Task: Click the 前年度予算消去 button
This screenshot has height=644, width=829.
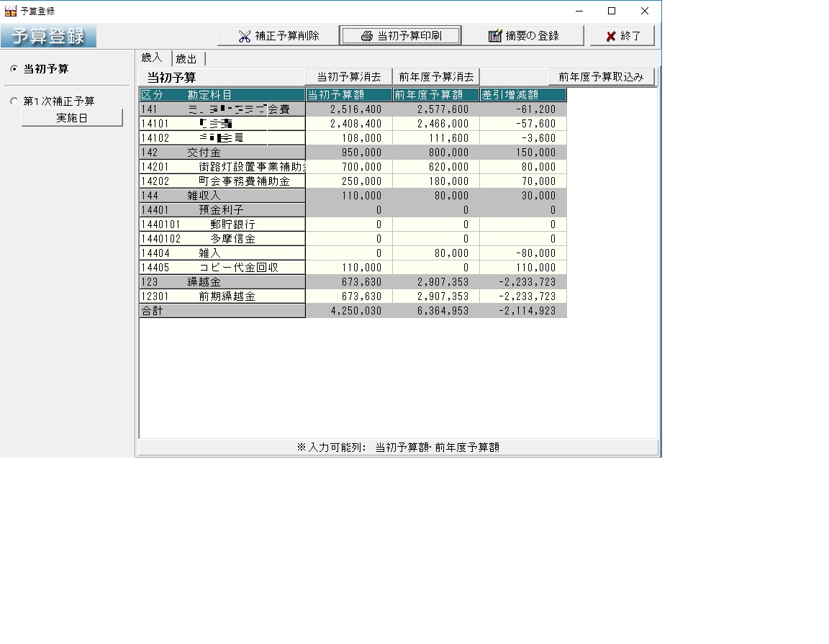Action: pos(436,77)
